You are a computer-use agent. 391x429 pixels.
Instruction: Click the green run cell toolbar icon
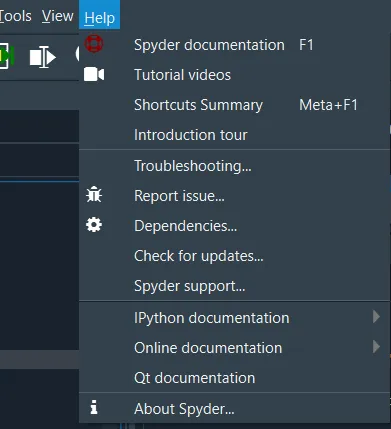(6, 56)
